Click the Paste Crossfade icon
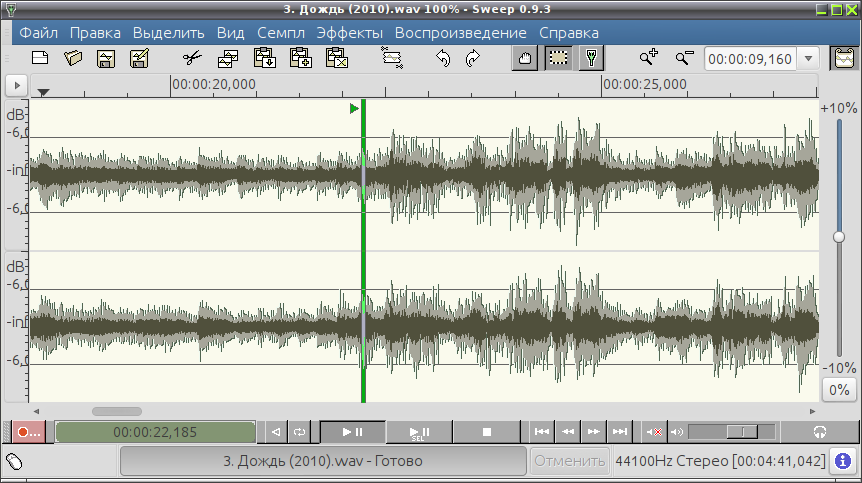The height and width of the screenshot is (483, 862). (x=336, y=58)
